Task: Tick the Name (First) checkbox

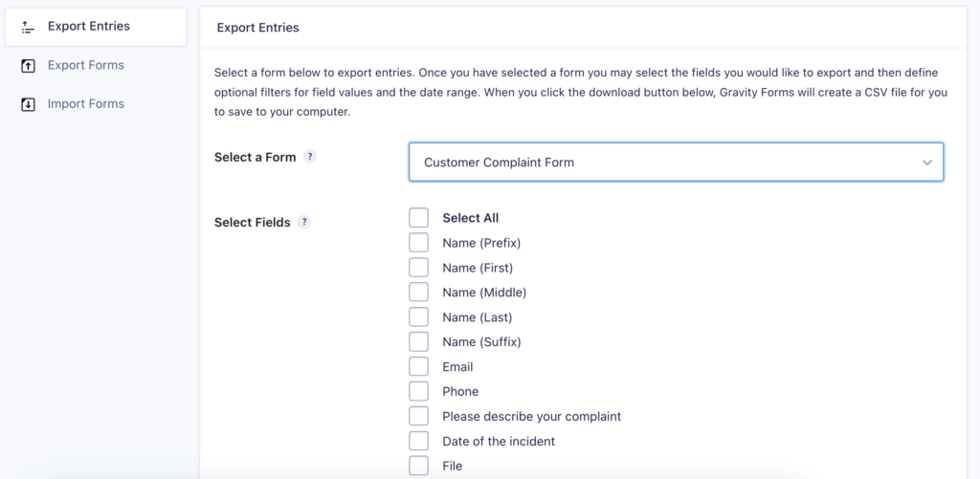Action: coord(418,268)
